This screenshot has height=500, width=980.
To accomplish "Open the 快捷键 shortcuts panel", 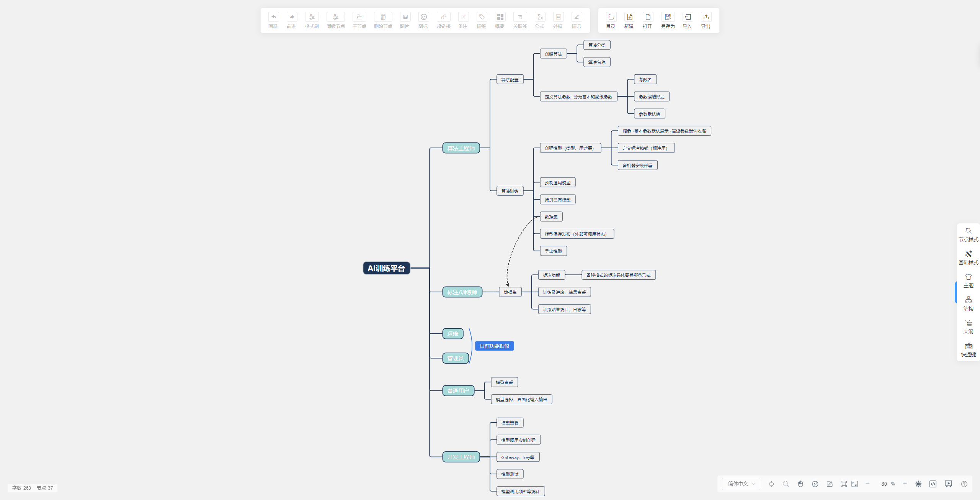I will (968, 349).
